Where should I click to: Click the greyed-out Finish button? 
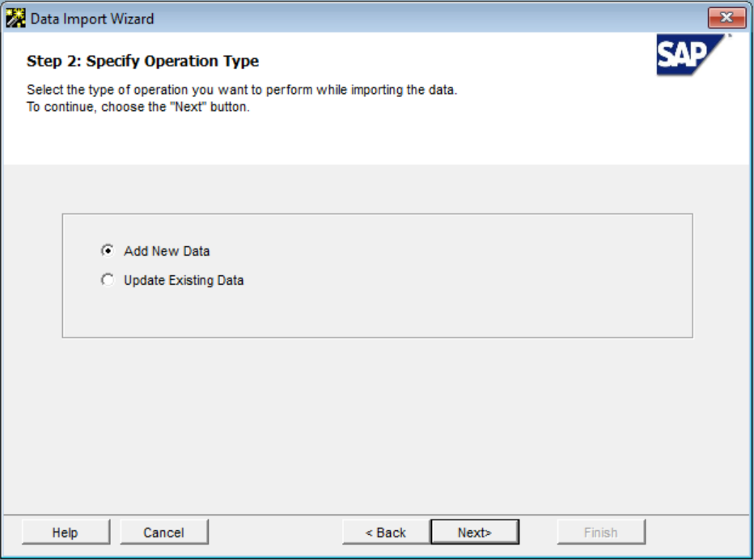tap(601, 532)
